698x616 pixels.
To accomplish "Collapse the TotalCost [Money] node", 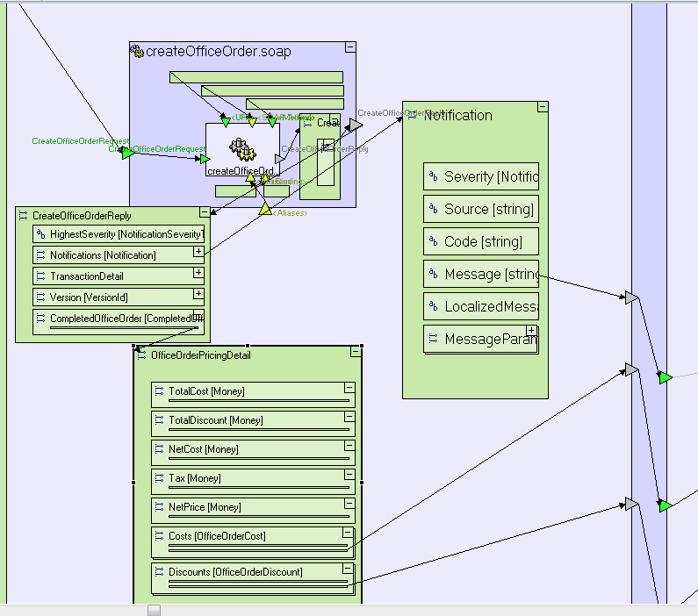I will [x=349, y=387].
